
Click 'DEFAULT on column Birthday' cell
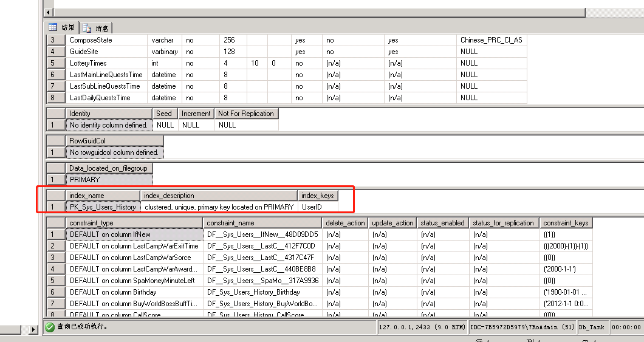pyautogui.click(x=134, y=292)
